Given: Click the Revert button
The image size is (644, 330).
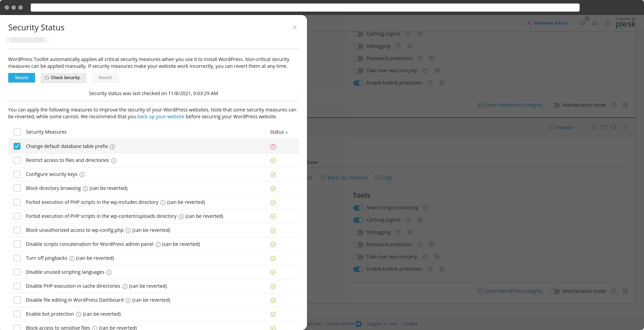Looking at the screenshot, I should [105, 78].
